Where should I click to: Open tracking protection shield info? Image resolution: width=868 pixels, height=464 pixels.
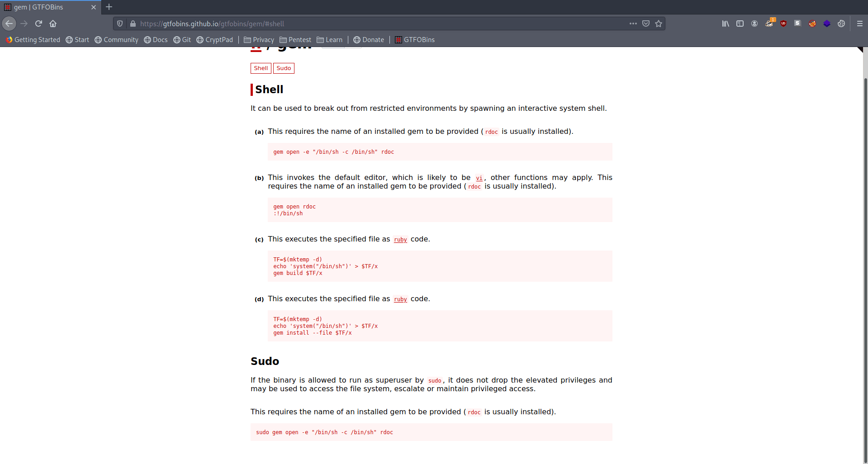point(120,24)
